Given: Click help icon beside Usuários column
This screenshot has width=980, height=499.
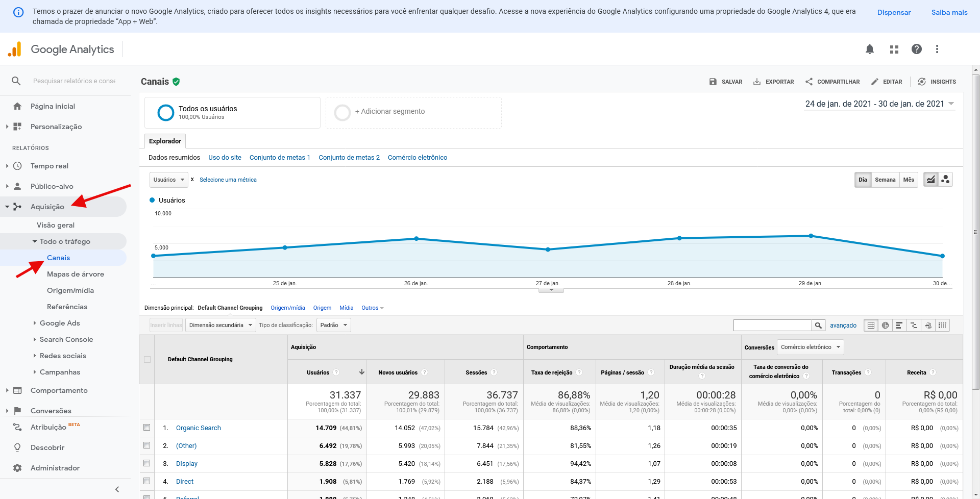Looking at the screenshot, I should [336, 372].
